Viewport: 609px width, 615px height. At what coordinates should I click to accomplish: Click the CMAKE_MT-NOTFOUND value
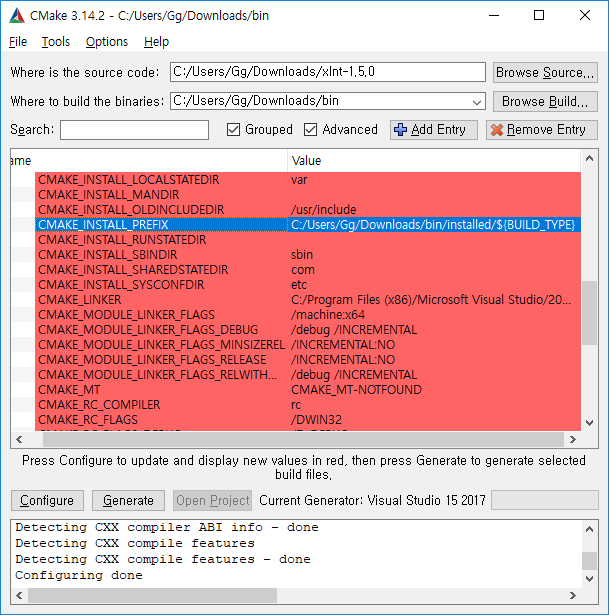356,389
